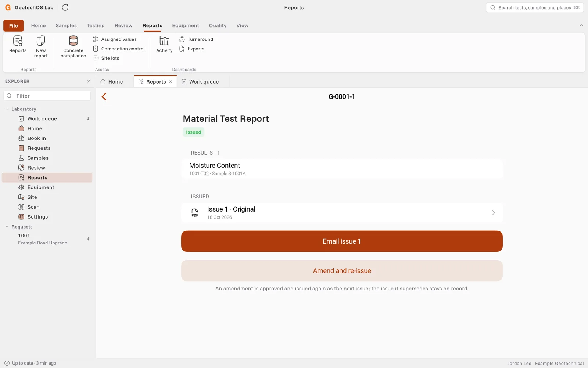This screenshot has width=588, height=368.
Task: Switch to the Equipment ribbon tab
Action: (186, 25)
